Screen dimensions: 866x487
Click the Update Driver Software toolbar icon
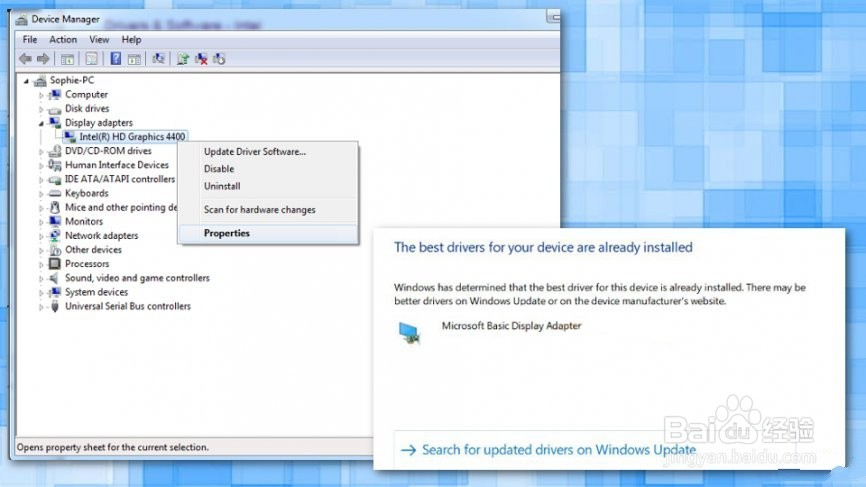(x=183, y=59)
